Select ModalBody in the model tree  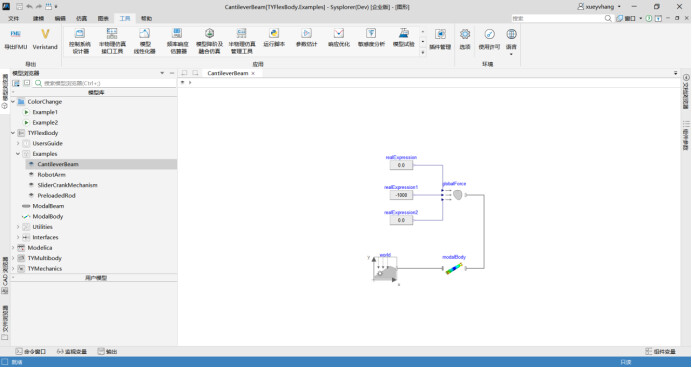tap(48, 217)
